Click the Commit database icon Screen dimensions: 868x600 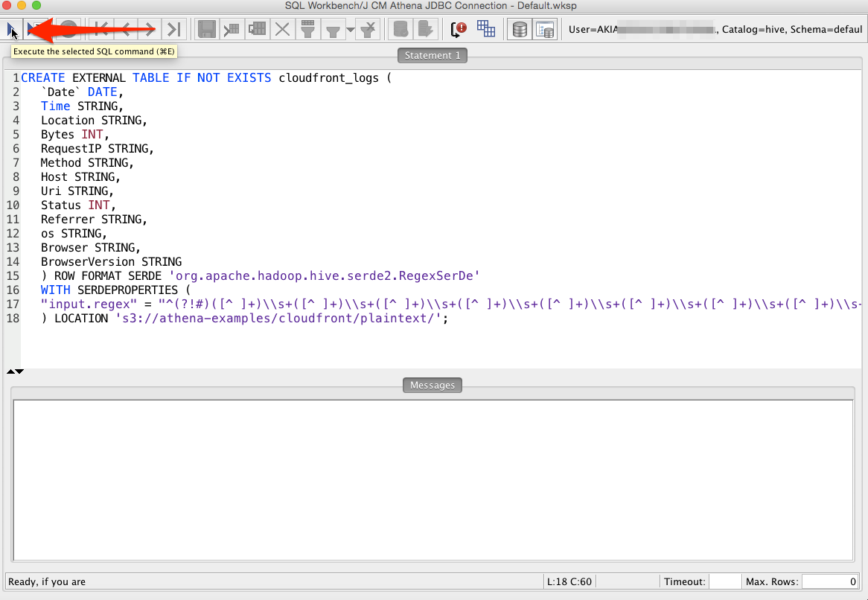pos(401,29)
